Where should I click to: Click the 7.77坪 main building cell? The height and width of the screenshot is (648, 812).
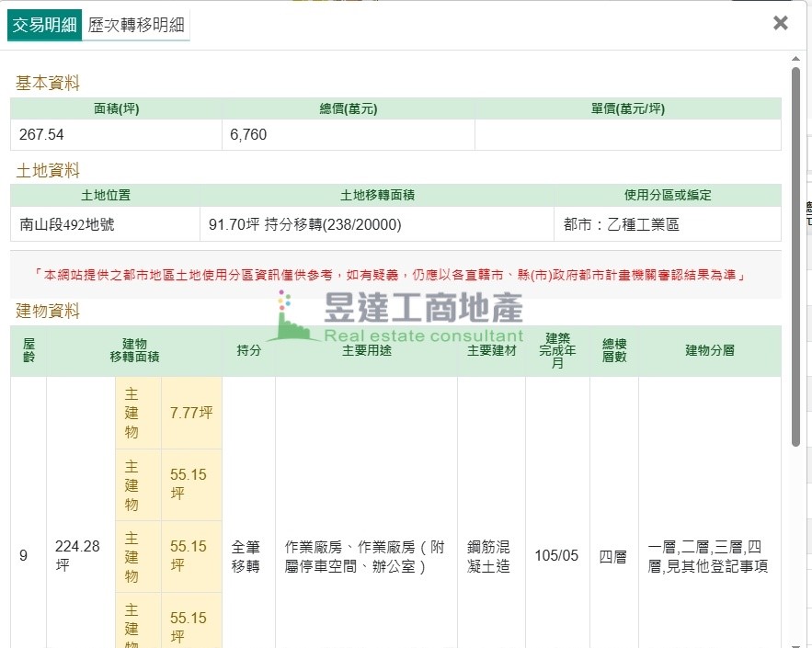(x=191, y=413)
